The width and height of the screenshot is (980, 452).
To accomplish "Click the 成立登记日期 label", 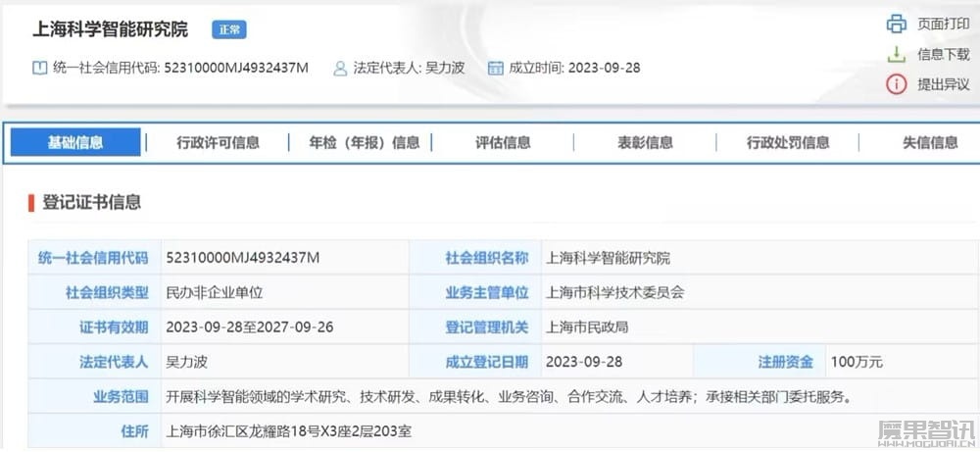I will tap(486, 362).
